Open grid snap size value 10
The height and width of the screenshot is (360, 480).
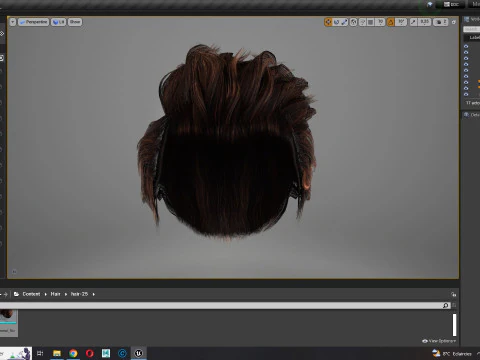point(380,22)
